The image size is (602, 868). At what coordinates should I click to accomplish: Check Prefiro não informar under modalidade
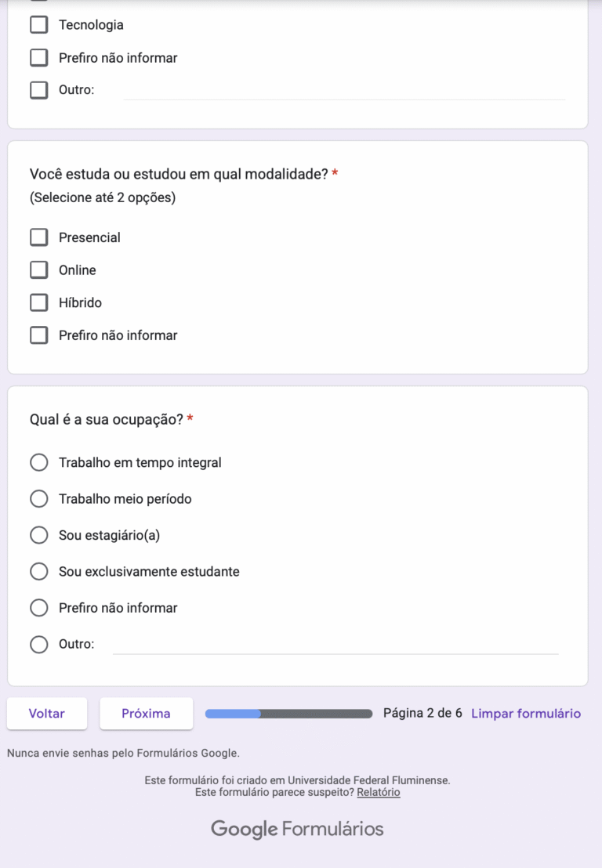pos(39,335)
